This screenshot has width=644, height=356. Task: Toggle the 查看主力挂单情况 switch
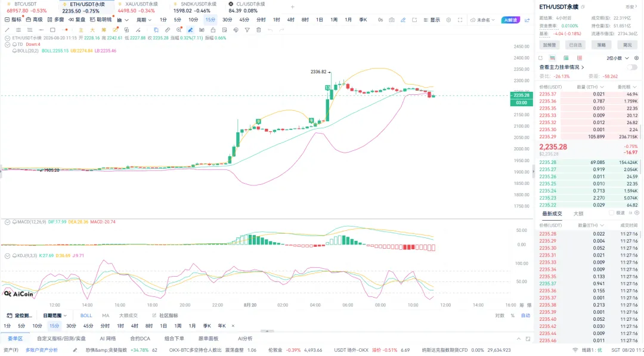point(632,67)
